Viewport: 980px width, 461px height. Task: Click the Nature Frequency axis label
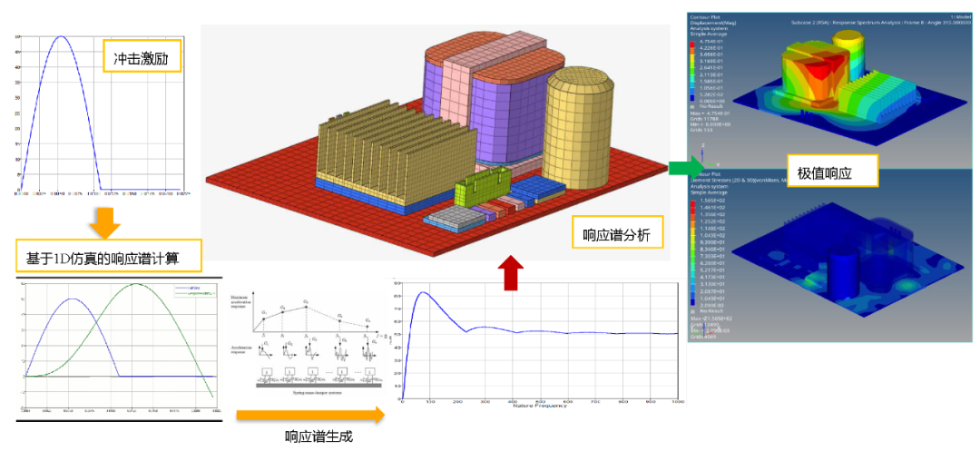(x=540, y=406)
